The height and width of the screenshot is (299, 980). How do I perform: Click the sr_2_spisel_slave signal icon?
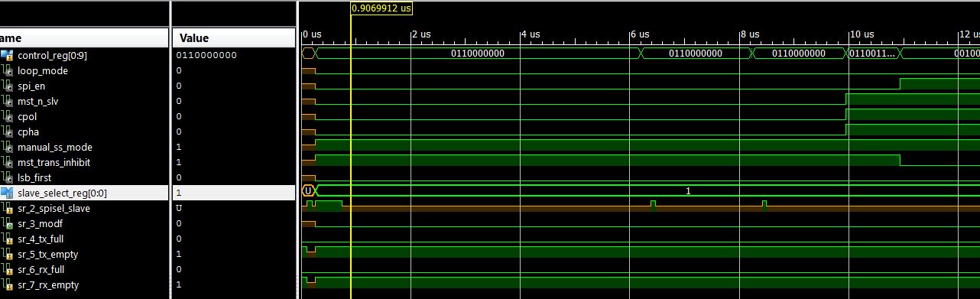point(7,208)
